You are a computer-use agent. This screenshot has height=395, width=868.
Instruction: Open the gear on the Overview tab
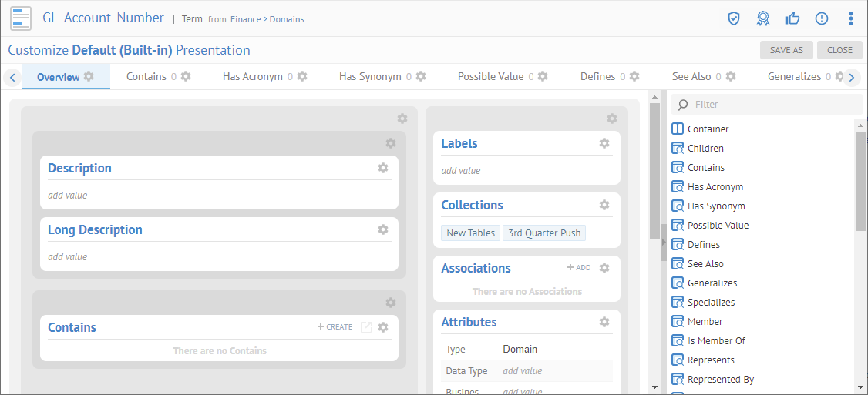(x=89, y=77)
